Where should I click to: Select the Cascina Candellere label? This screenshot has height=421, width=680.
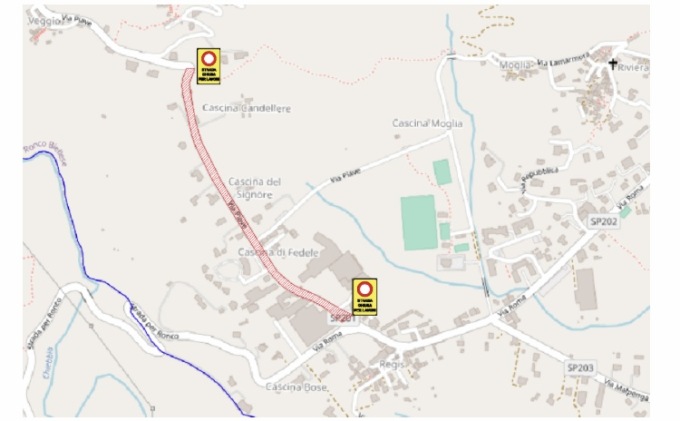click(x=246, y=108)
